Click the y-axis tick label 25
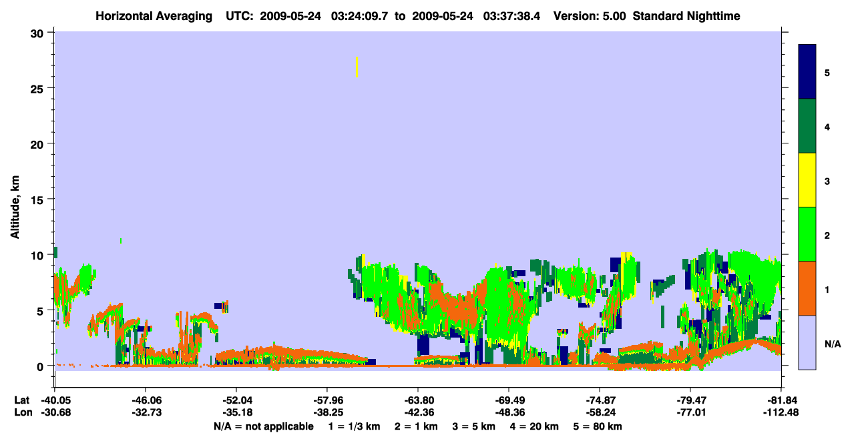 click(x=39, y=88)
